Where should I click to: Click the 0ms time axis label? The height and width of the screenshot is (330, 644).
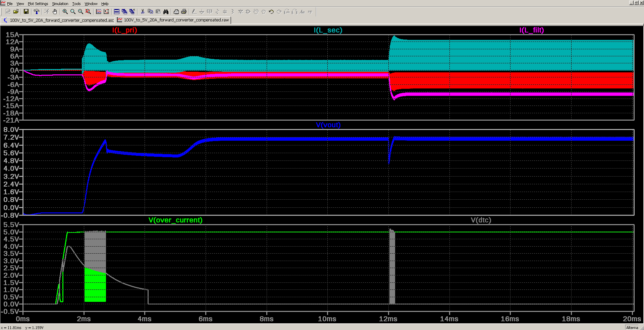click(x=23, y=319)
